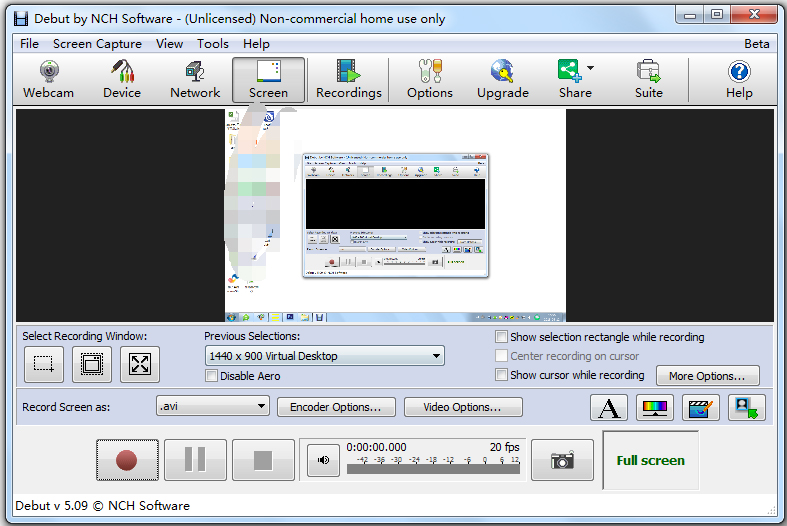Open the watermark clapboard tool
The width and height of the screenshot is (787, 526).
click(x=701, y=407)
